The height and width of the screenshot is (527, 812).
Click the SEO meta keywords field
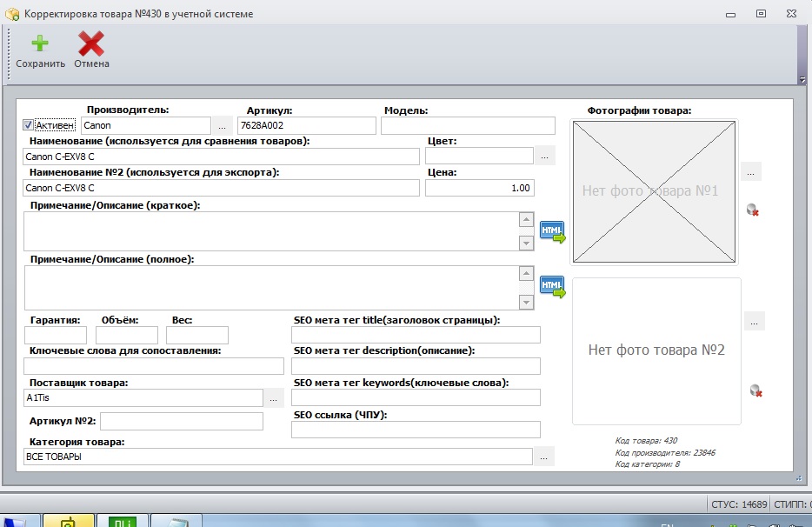(416, 397)
